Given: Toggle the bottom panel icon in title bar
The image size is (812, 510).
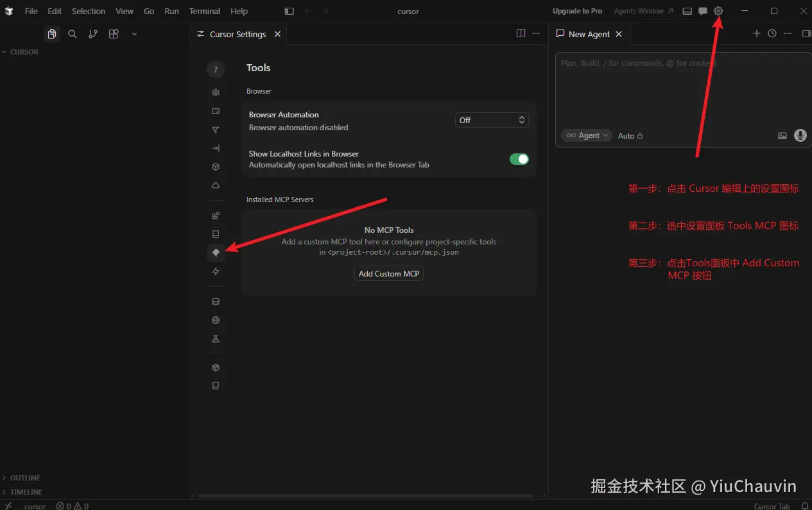Looking at the screenshot, I should (x=687, y=11).
